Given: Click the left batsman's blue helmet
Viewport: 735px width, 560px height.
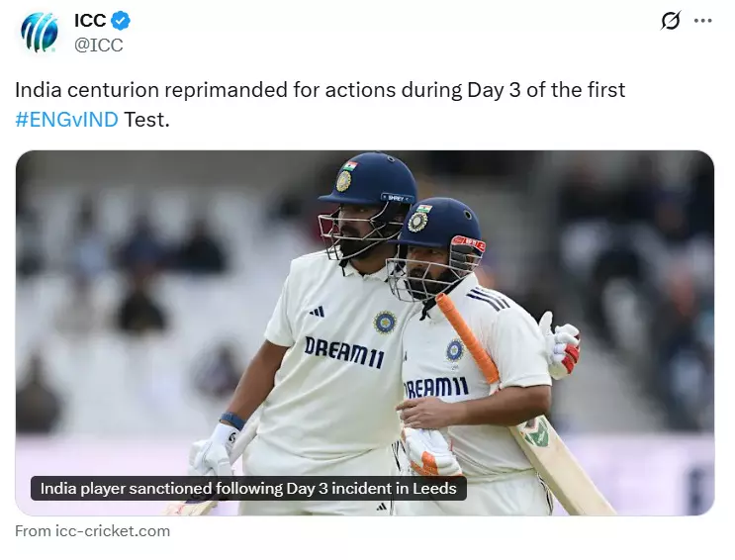Looking at the screenshot, I should 369,178.
